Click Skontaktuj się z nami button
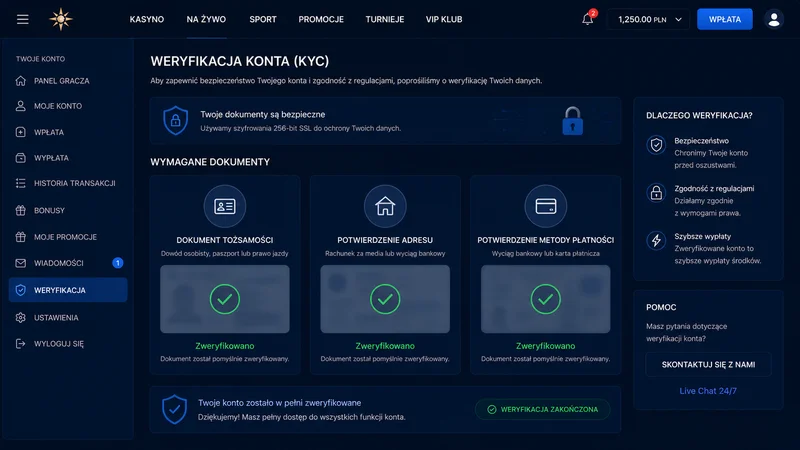The image size is (800, 450). (x=708, y=365)
